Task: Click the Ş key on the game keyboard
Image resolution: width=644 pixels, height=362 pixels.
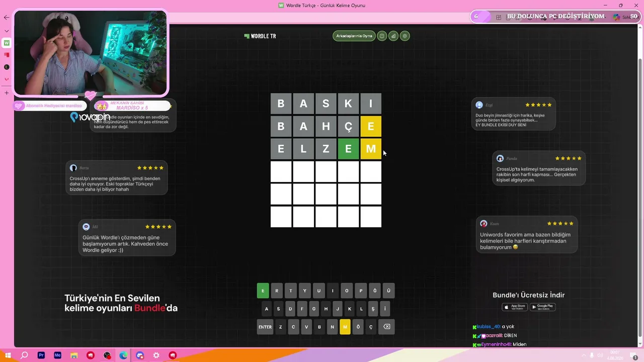Action: click(373, 309)
